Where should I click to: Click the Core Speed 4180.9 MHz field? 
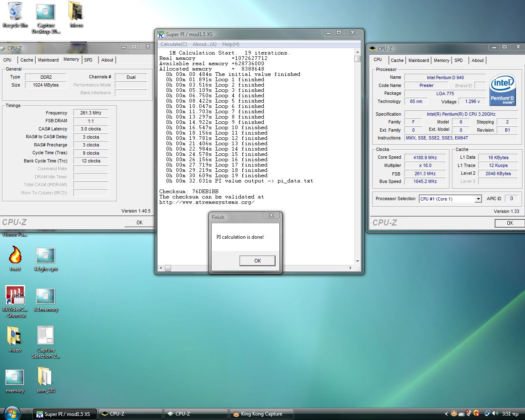(x=425, y=157)
